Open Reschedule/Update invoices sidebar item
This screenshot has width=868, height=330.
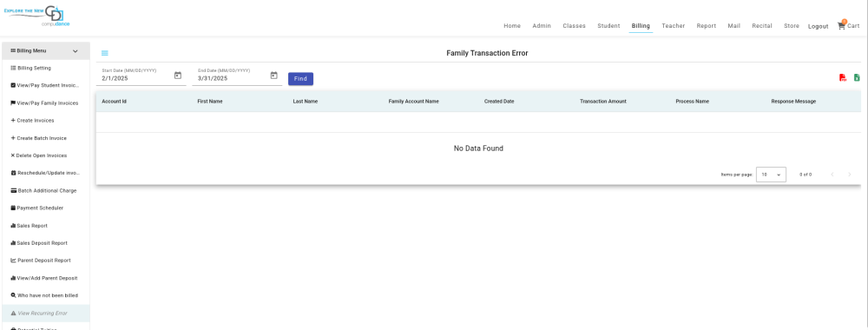(46, 174)
